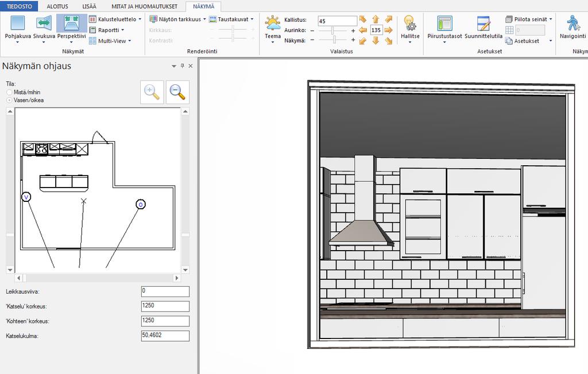Viewport: 588px width, 374px height.
Task: Click the O viewpoint marker on map
Action: tap(140, 204)
